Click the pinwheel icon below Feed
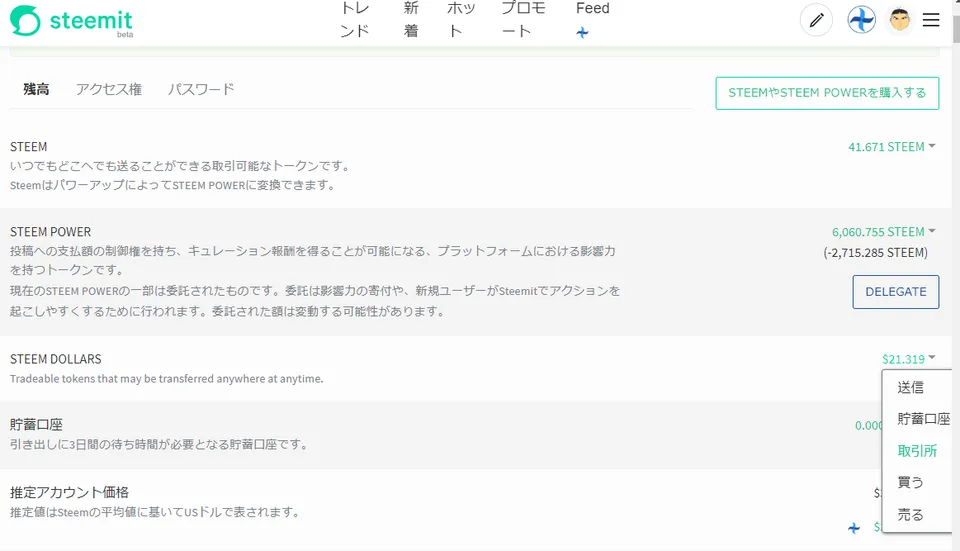 [x=582, y=32]
